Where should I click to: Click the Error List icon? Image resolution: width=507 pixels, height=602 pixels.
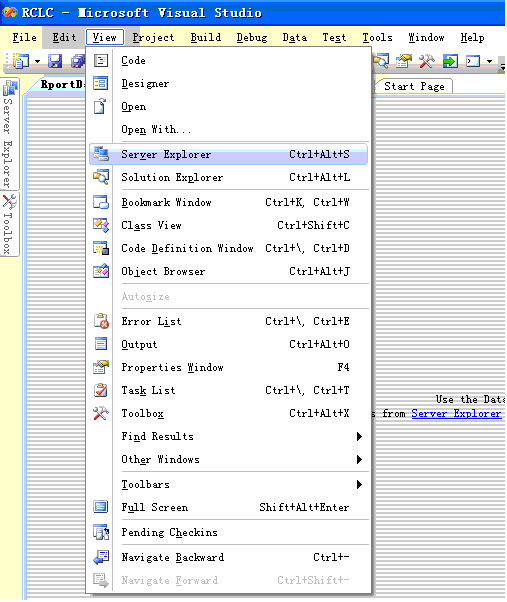[101, 321]
